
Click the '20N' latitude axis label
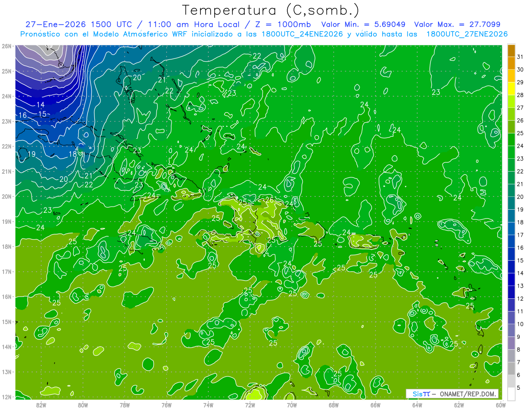click(x=6, y=196)
